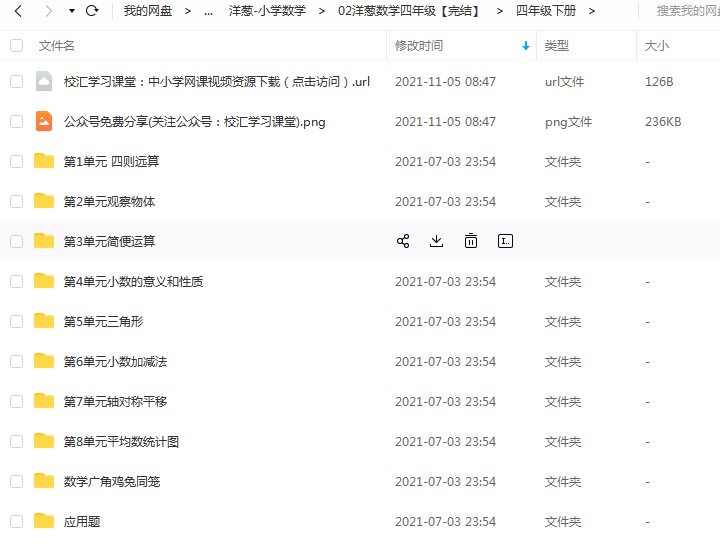This screenshot has width=720, height=553.
Task: Select 四年级下册 breadcrumb item
Action: point(546,11)
